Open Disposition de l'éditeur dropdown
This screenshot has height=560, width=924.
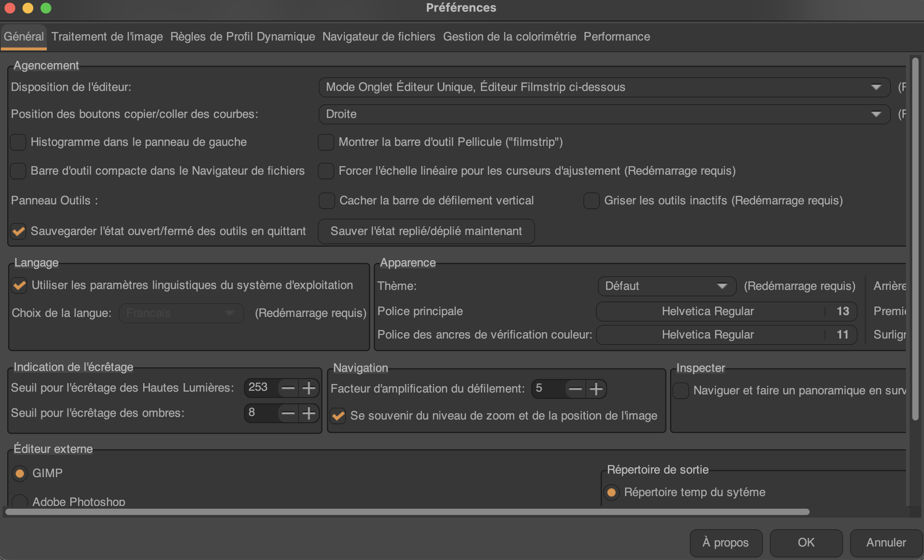point(604,87)
